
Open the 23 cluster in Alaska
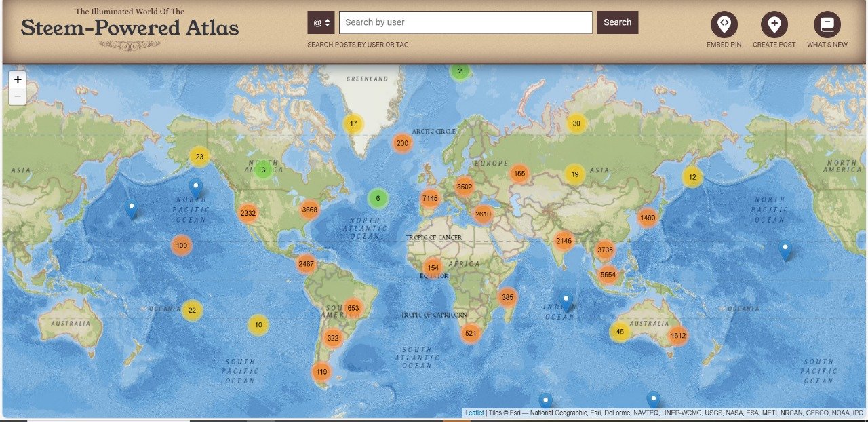click(x=199, y=157)
